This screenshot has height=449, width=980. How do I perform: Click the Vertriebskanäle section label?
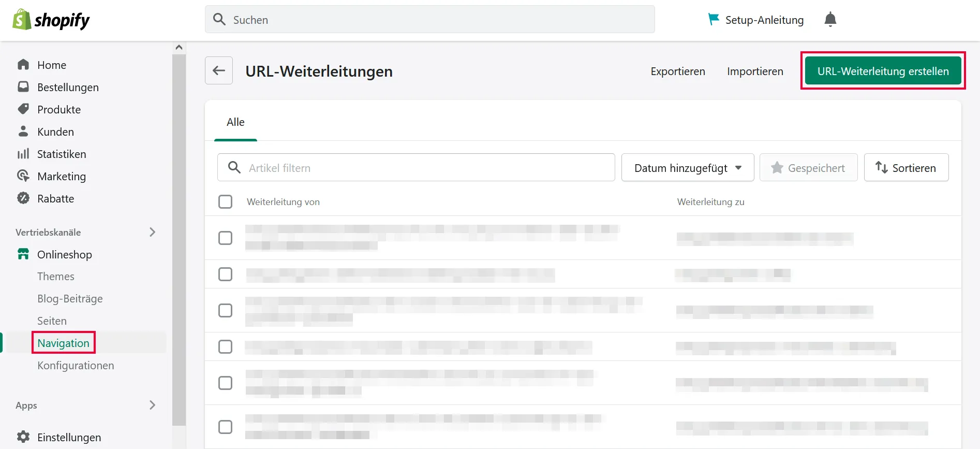point(48,232)
